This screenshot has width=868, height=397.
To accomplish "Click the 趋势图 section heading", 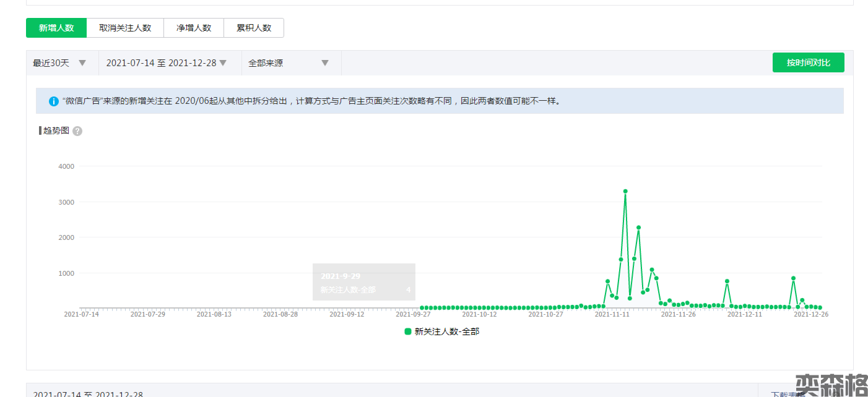I will click(x=56, y=130).
